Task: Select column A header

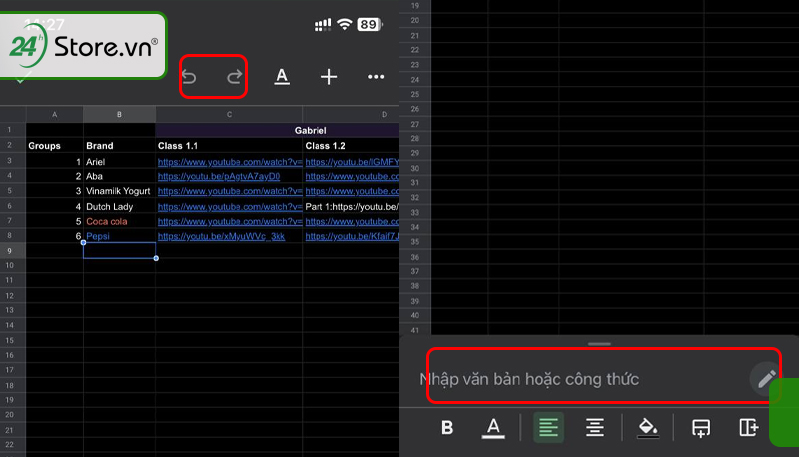Action: pos(55,115)
